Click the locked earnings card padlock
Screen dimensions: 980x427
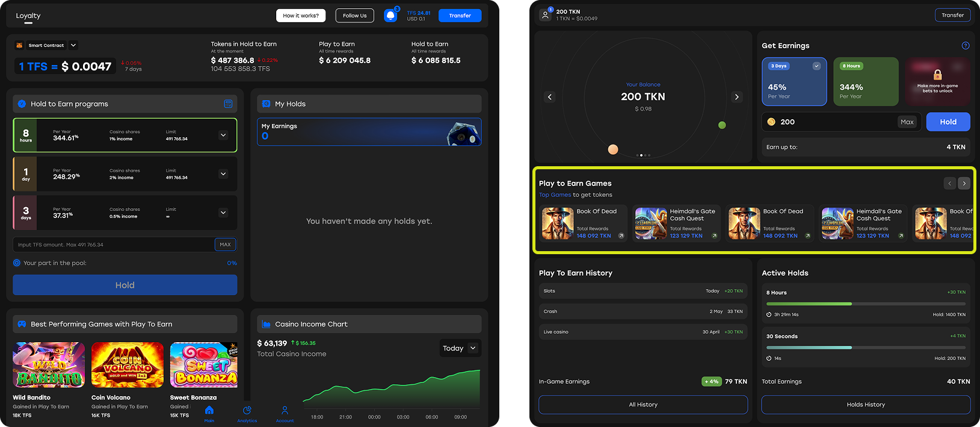937,75
